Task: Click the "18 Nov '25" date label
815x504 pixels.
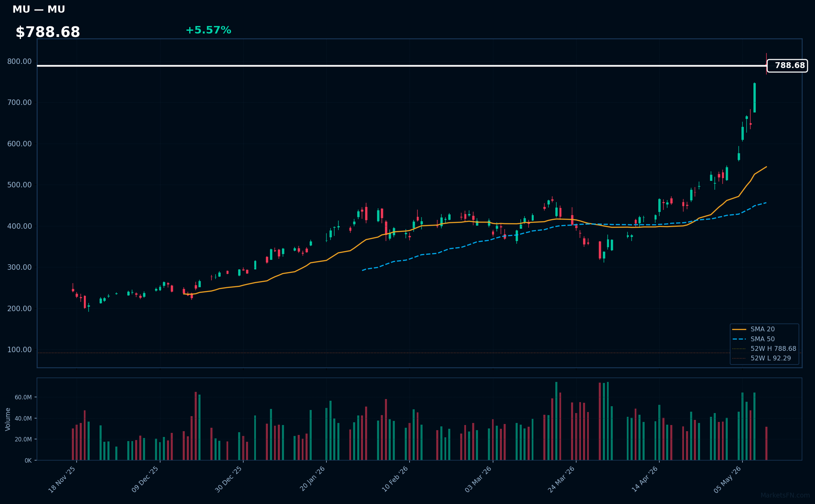Action: (62, 479)
